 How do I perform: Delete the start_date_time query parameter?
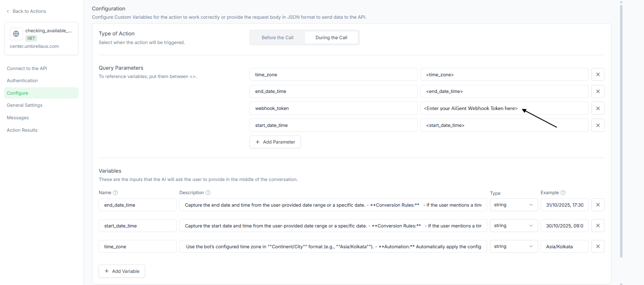click(598, 126)
